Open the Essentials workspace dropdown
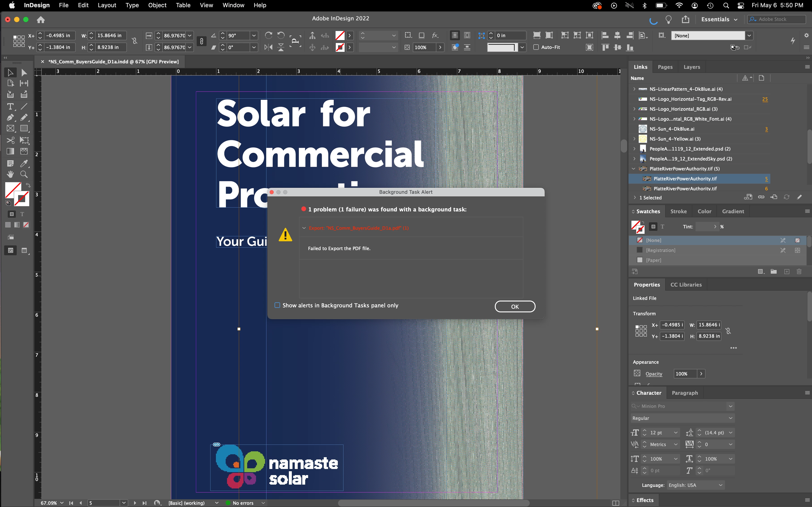The width and height of the screenshot is (812, 507). [x=719, y=19]
